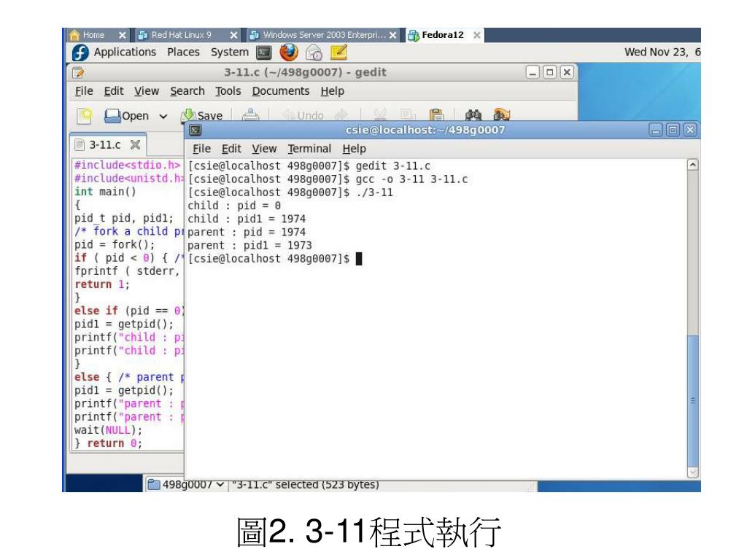Close the Red Hat Linux 9 tab

pyautogui.click(x=233, y=35)
